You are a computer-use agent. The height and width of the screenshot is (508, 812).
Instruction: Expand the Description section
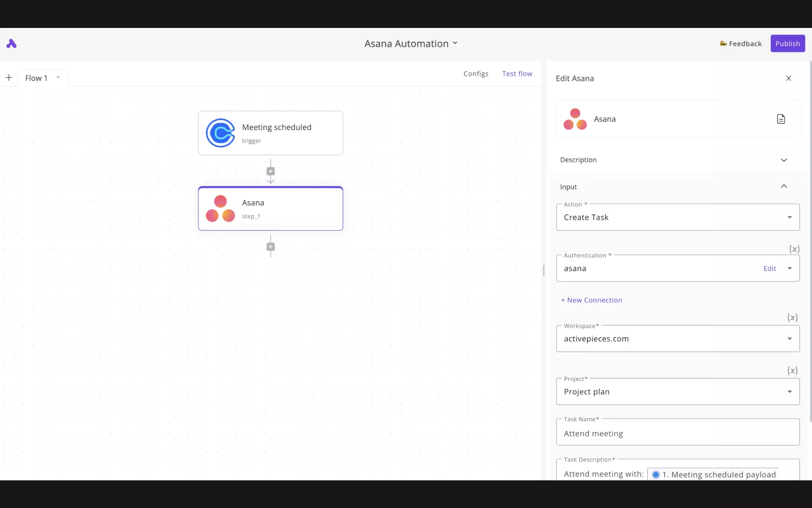(x=784, y=160)
